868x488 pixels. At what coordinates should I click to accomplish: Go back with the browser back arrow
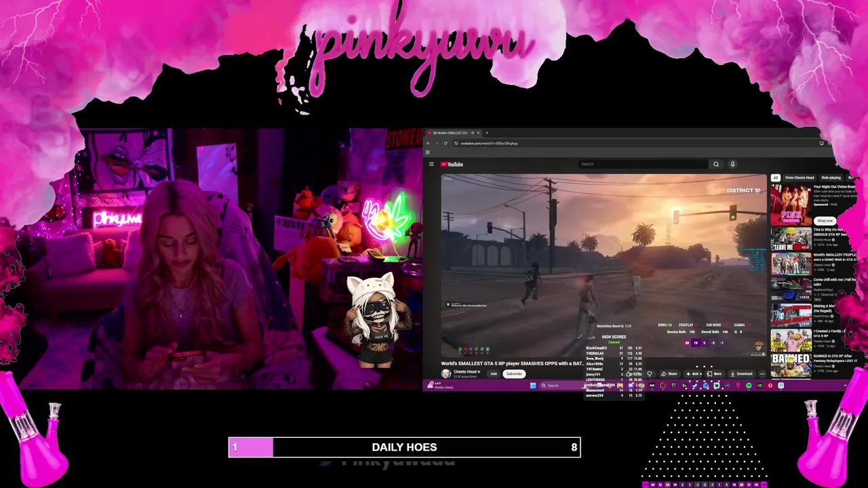pyautogui.click(x=428, y=143)
